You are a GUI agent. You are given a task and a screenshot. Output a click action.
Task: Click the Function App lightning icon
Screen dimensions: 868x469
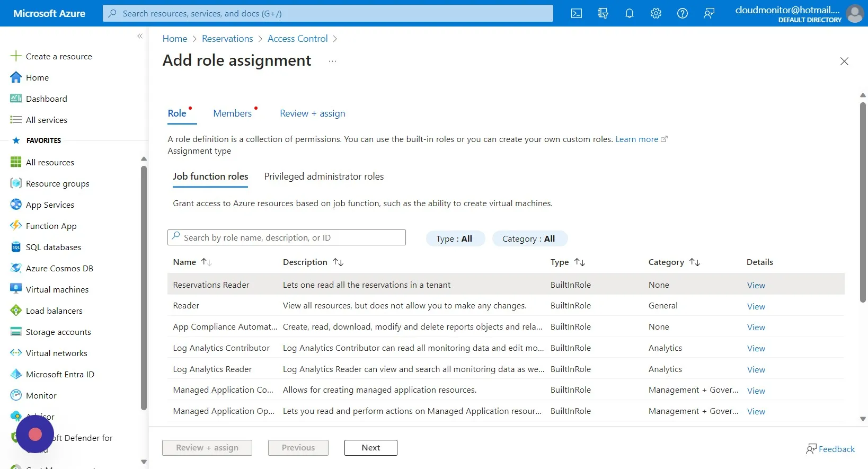[16, 226]
